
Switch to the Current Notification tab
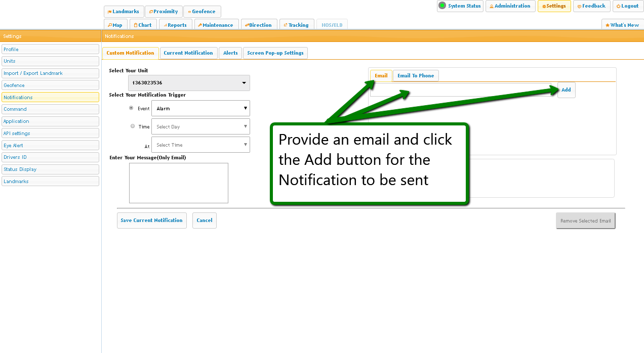[188, 53]
